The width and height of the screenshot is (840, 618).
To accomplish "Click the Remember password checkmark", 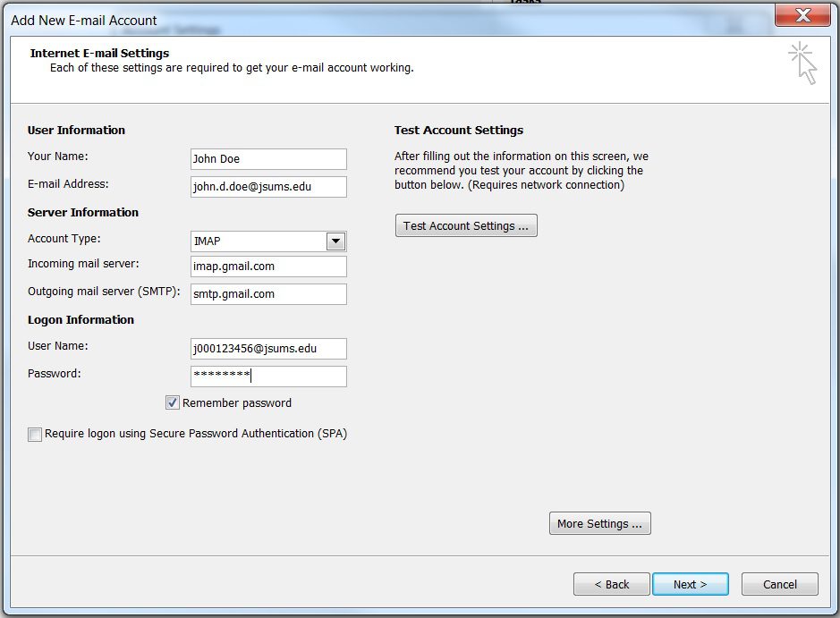I will click(x=172, y=402).
